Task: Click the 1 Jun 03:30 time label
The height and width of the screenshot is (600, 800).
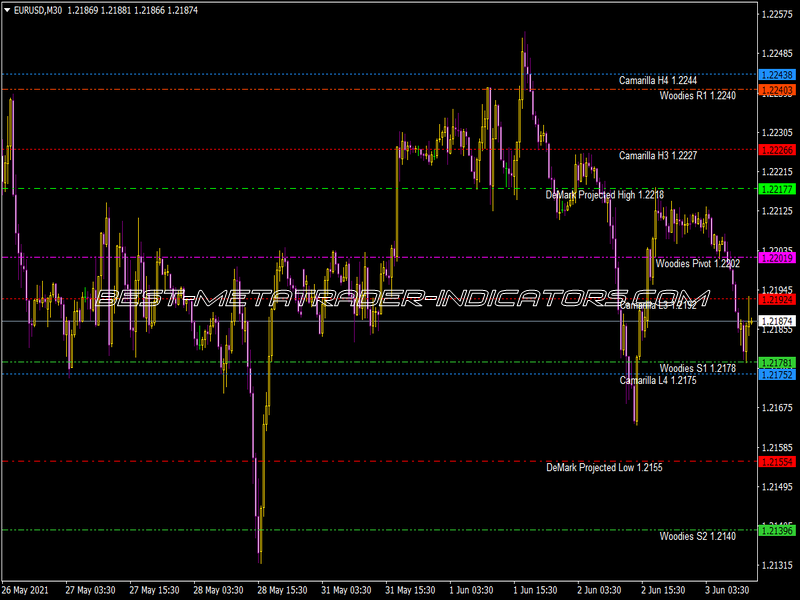Action: [471, 590]
